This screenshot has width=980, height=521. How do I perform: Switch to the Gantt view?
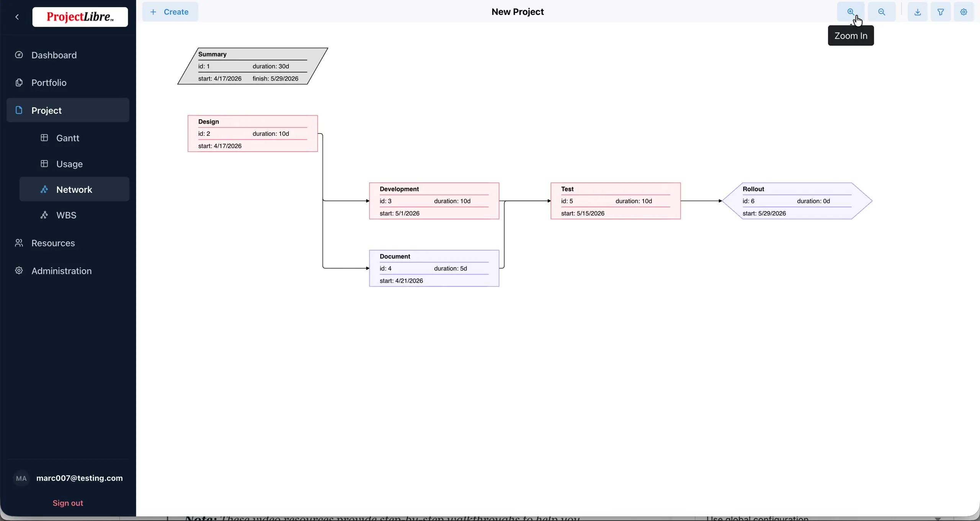[x=75, y=138]
